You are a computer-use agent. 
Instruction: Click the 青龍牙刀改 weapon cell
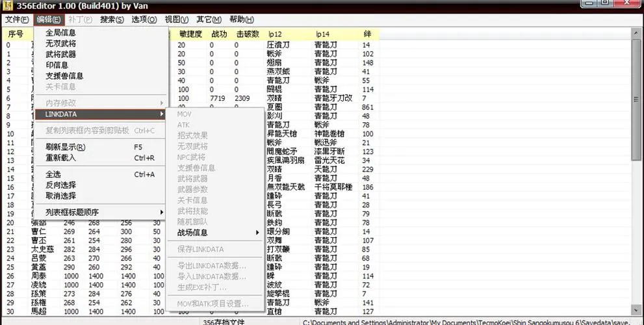[x=333, y=98]
